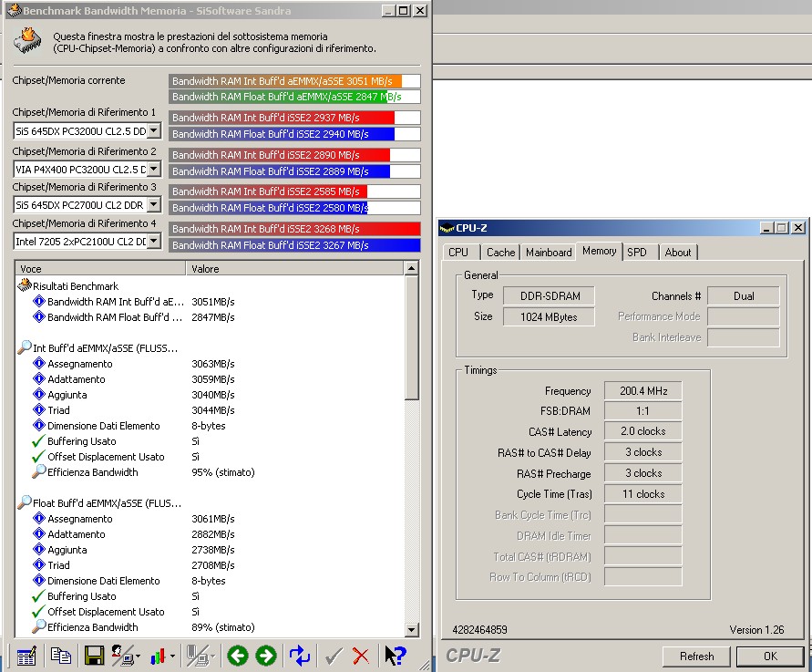Click the copy documents icon in Sandra toolbar
Image resolution: width=812 pixels, height=672 pixels.
[60, 656]
